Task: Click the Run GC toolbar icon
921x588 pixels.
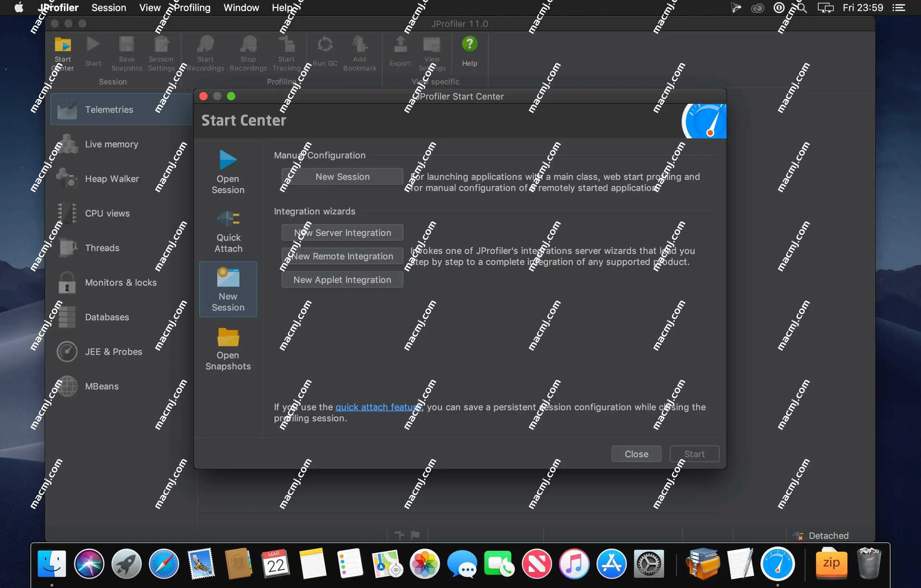Action: pos(325,44)
